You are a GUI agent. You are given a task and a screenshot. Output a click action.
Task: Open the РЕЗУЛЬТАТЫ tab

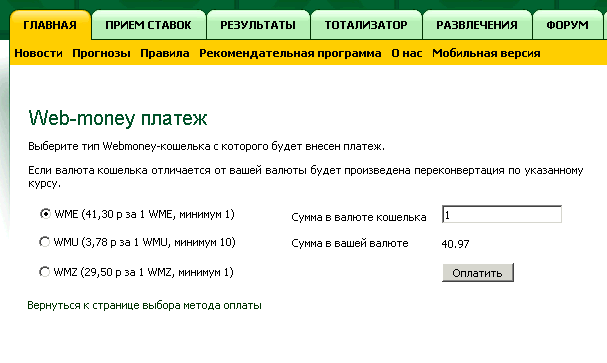click(x=258, y=25)
